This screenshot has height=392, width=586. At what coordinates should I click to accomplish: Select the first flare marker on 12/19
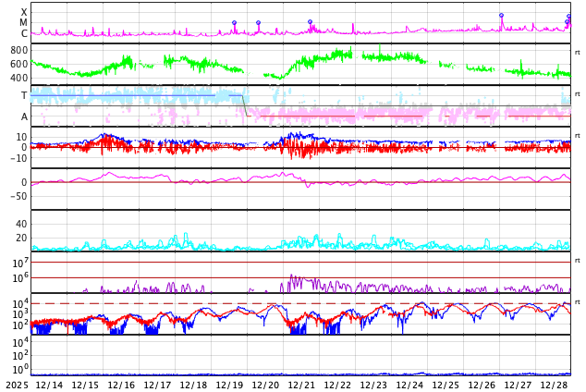[x=234, y=23]
